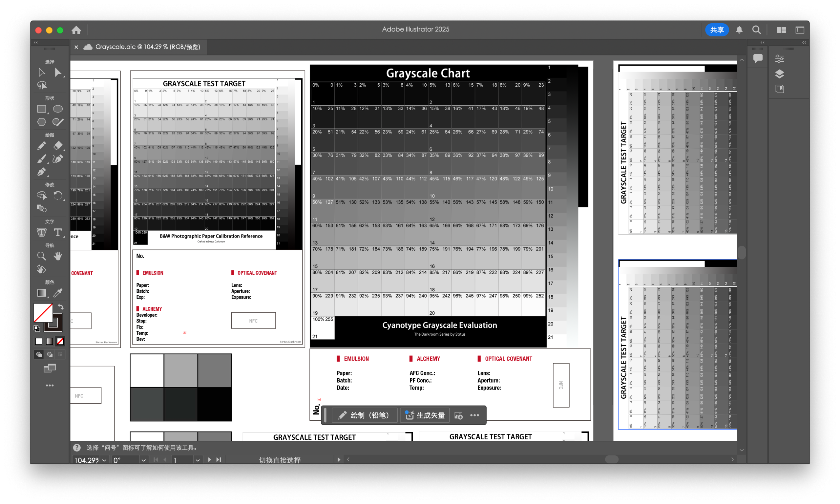This screenshot has height=504, width=840.
Task: Jump to the last artboard
Action: tap(219, 459)
